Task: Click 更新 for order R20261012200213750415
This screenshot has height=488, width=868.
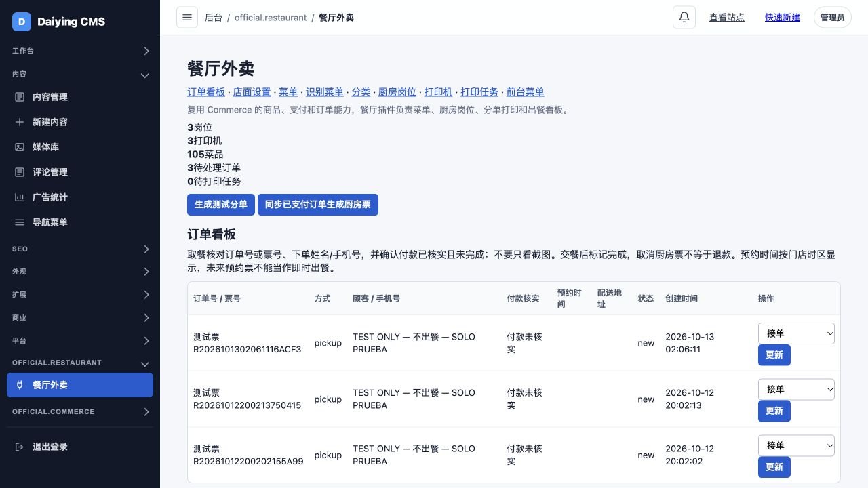Action: tap(774, 411)
